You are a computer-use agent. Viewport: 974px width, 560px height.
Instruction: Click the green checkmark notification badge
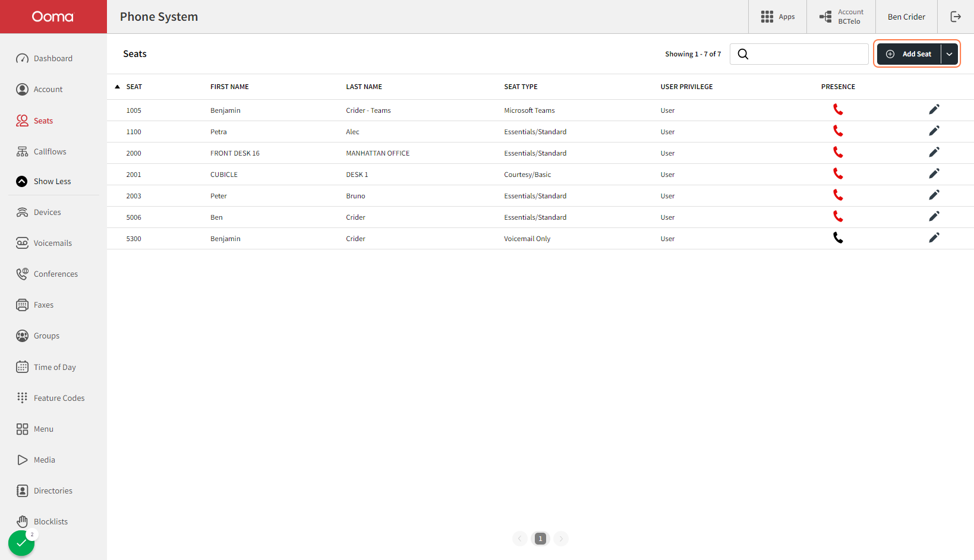coord(21,543)
